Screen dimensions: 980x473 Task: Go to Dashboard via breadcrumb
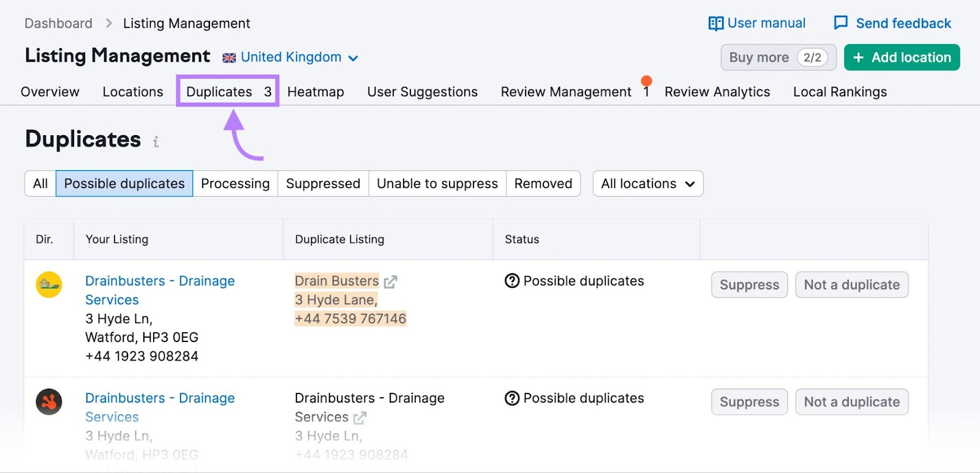pyautogui.click(x=58, y=23)
